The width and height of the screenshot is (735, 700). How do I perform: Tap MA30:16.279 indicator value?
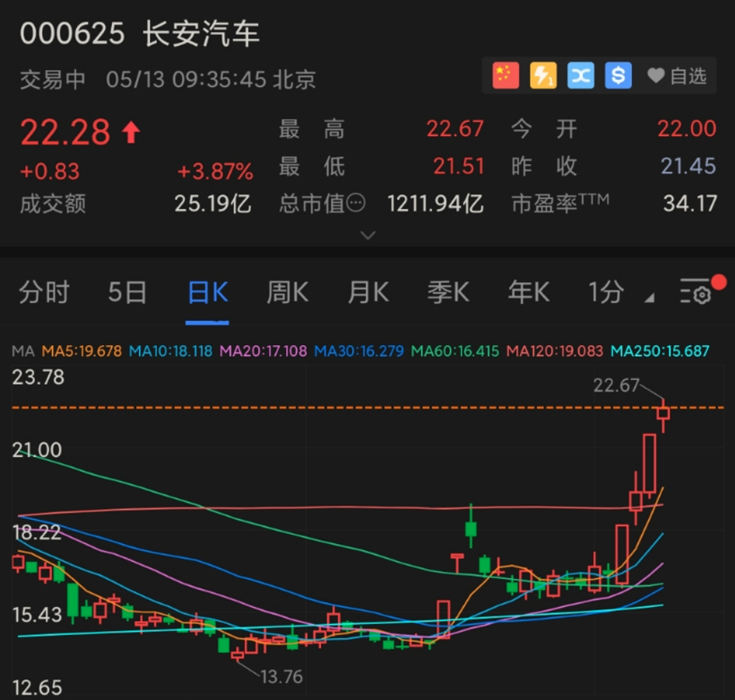coord(359,350)
